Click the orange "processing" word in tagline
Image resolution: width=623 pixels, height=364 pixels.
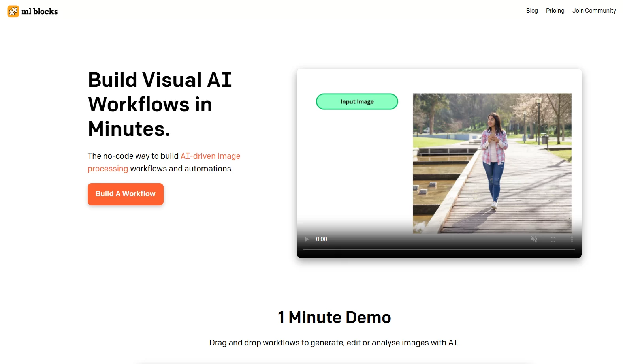108,169
